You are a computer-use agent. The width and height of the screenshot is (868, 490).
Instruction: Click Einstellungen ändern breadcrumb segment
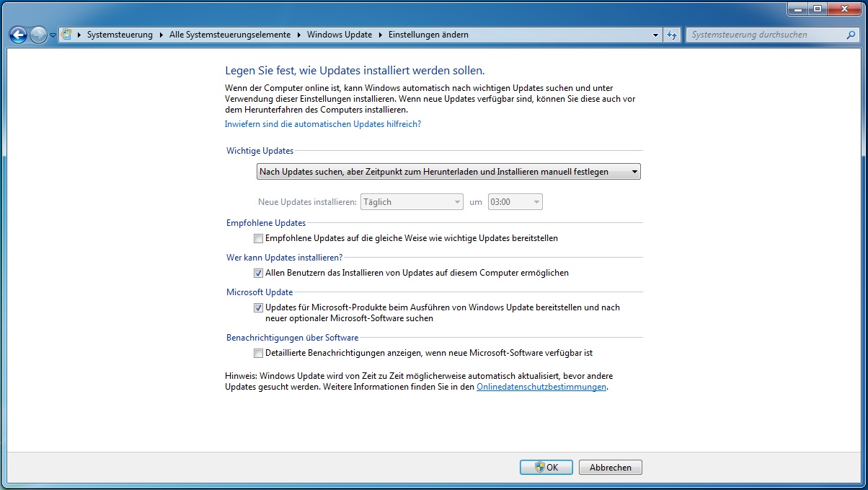pyautogui.click(x=428, y=35)
